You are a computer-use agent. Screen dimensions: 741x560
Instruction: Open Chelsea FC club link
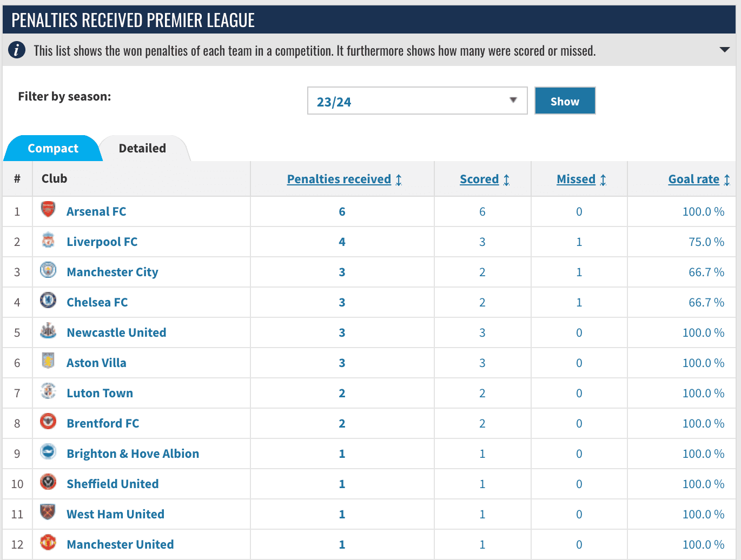(x=97, y=302)
